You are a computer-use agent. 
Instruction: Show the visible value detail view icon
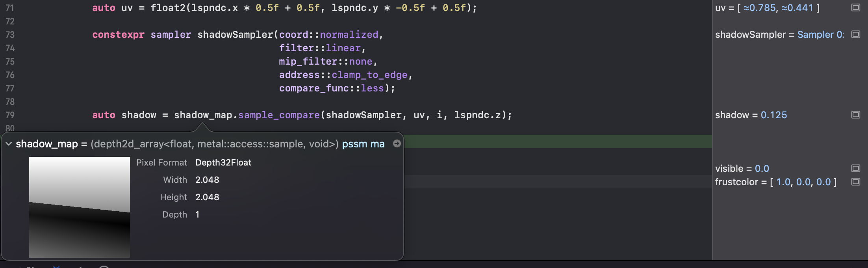[855, 168]
